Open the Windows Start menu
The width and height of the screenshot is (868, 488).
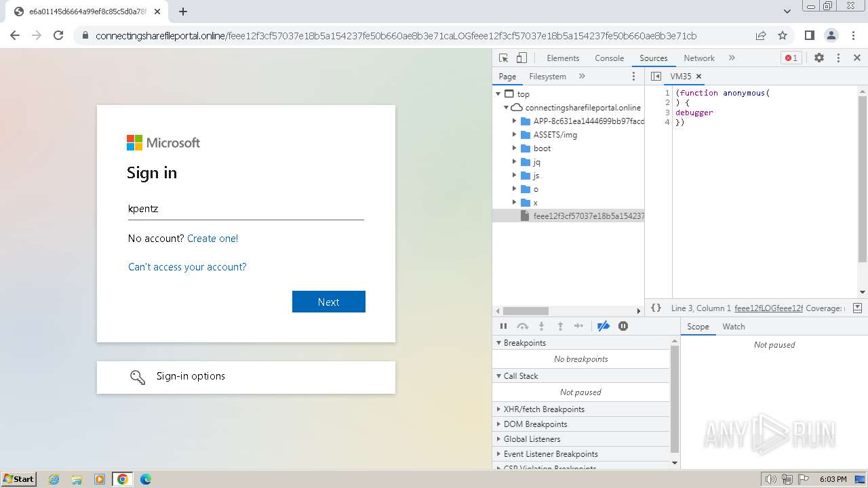(x=18, y=479)
